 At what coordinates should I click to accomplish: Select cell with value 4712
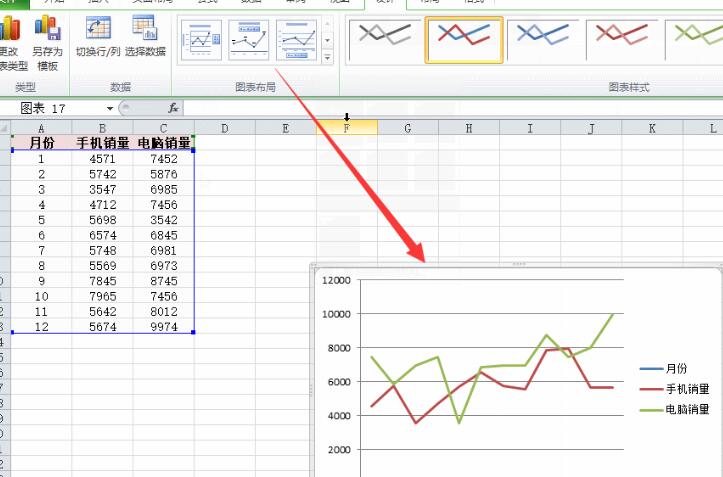[102, 204]
